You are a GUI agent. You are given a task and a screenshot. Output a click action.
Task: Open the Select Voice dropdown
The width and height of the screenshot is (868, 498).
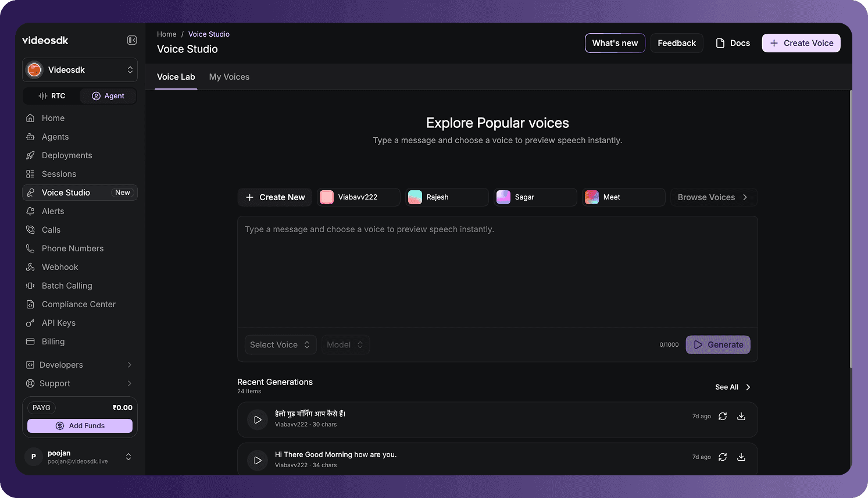coord(281,345)
